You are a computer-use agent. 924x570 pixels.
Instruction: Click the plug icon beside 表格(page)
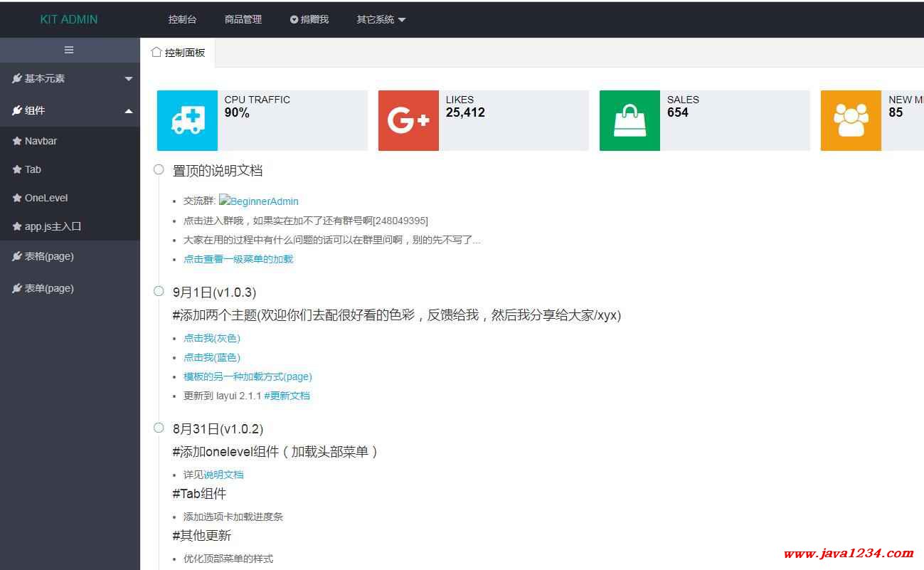[17, 256]
